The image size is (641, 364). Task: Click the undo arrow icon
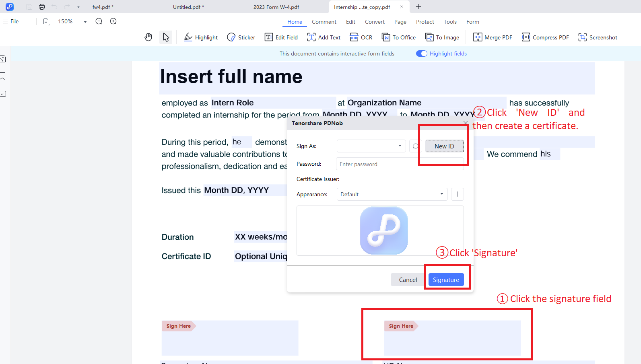pyautogui.click(x=54, y=7)
